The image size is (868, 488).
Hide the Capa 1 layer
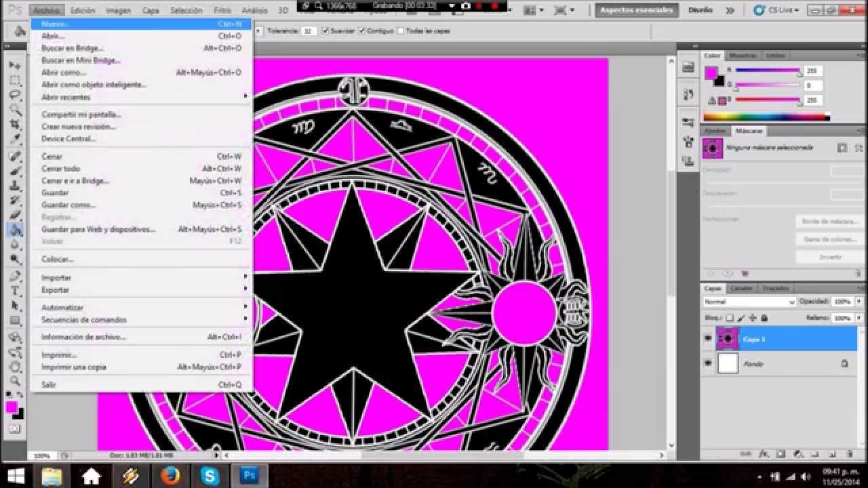click(x=708, y=338)
